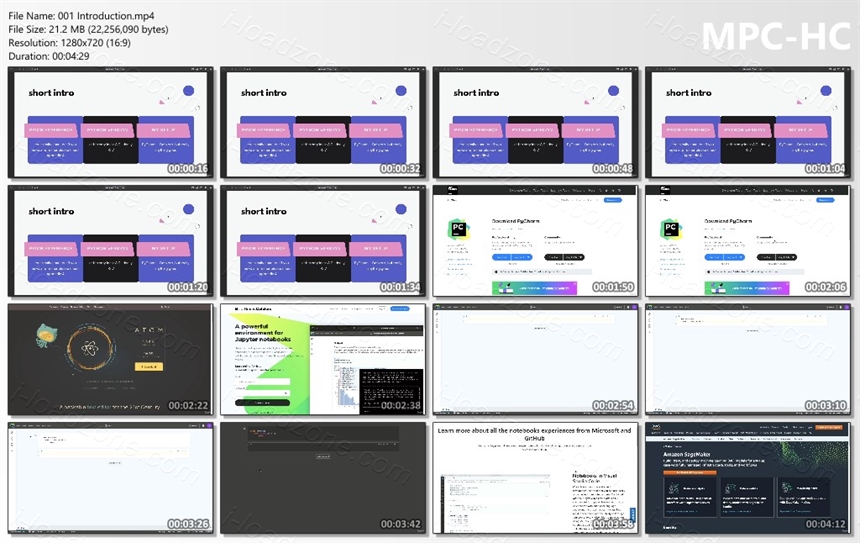Open the PyCharm download frame at 00:01:50
This screenshot has height=543, width=860.
click(x=535, y=241)
